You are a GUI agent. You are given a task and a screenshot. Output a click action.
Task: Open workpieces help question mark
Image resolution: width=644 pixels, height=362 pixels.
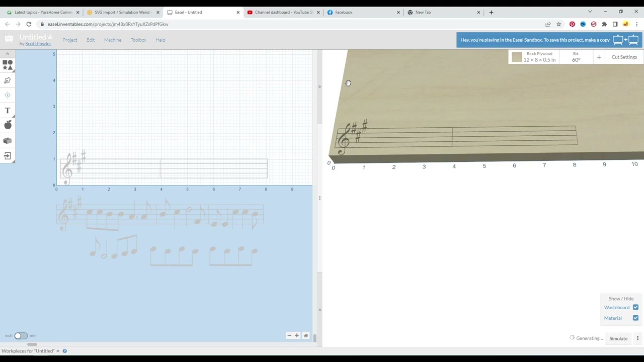pos(64,351)
